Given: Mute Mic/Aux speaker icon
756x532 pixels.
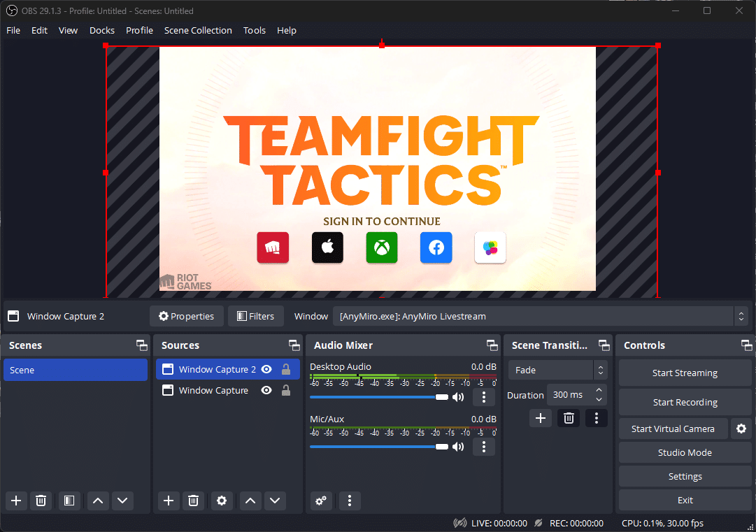Looking at the screenshot, I should coord(458,447).
